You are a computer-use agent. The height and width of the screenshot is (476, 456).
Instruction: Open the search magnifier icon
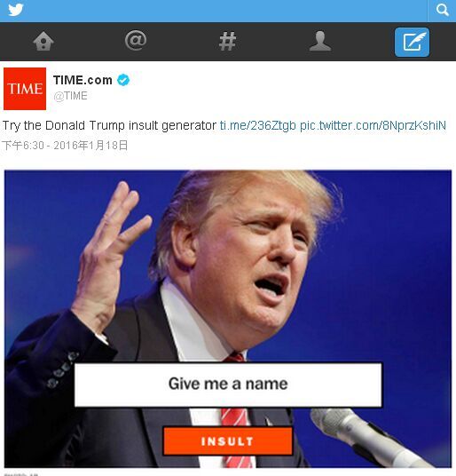pos(442,10)
